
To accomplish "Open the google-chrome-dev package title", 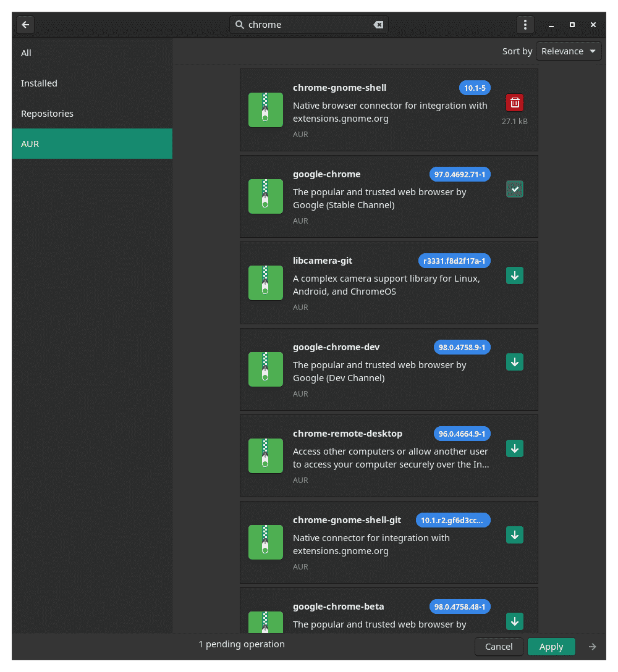I will tap(336, 347).
